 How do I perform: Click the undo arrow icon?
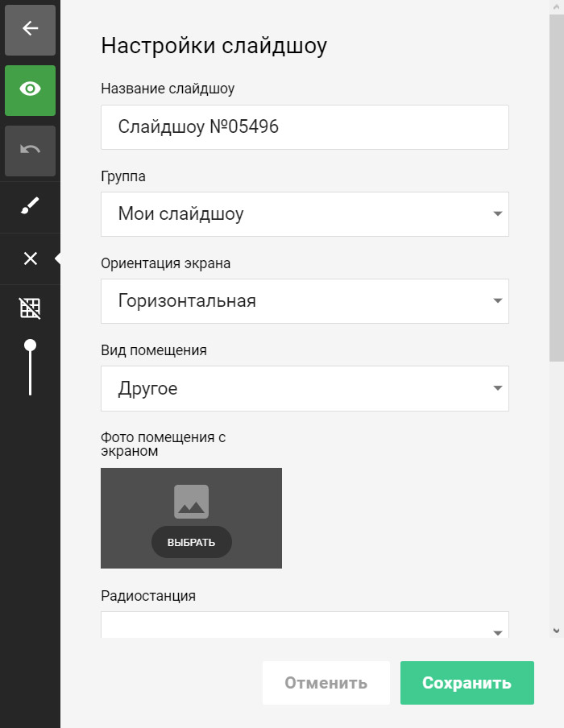(x=30, y=151)
